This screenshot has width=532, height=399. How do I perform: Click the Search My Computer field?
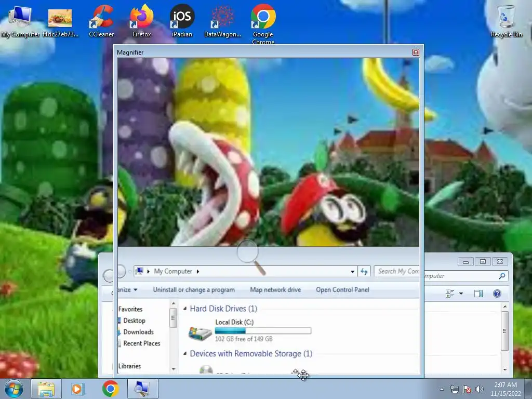[x=397, y=271]
